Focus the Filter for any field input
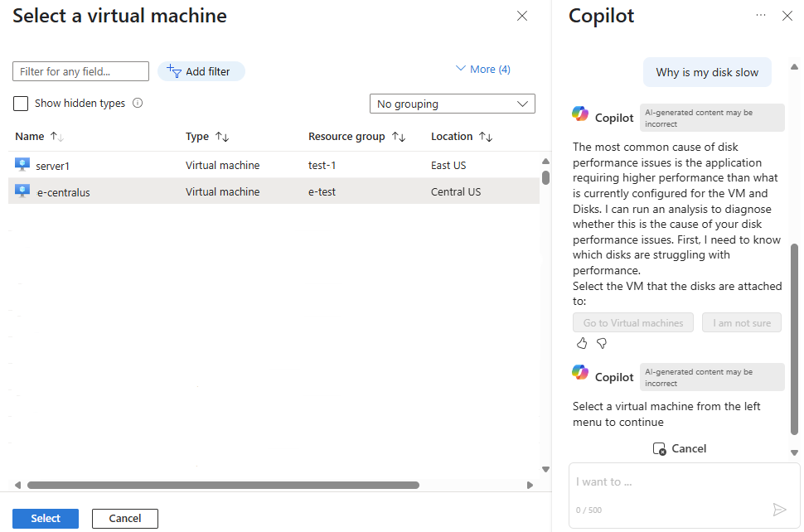804x532 pixels. click(x=80, y=72)
